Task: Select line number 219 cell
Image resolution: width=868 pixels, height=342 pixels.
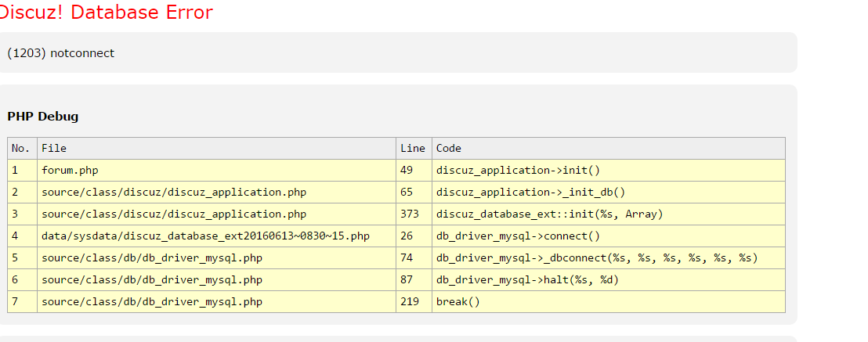Action: [x=414, y=301]
